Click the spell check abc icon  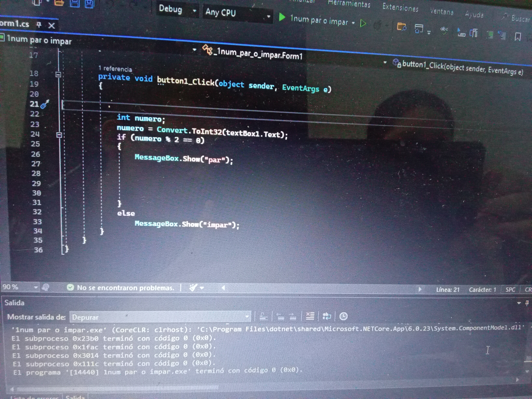(x=444, y=30)
